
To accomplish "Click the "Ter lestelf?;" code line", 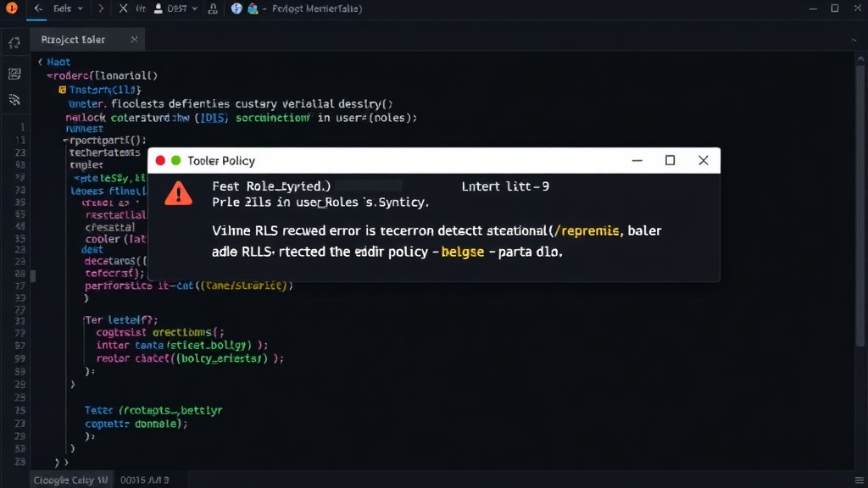I will [x=120, y=319].
